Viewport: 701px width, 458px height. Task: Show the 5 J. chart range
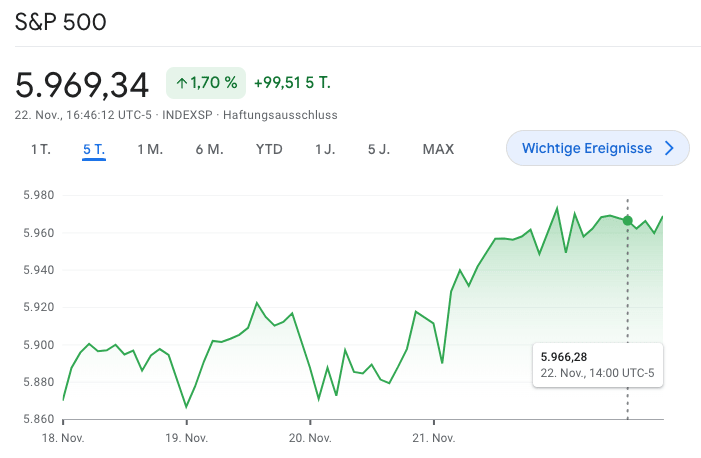click(379, 149)
